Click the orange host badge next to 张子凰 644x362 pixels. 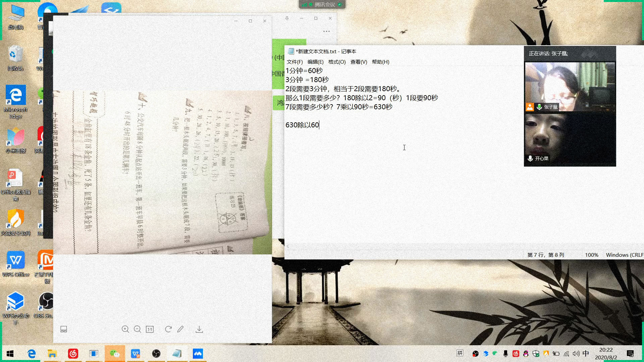(530, 107)
